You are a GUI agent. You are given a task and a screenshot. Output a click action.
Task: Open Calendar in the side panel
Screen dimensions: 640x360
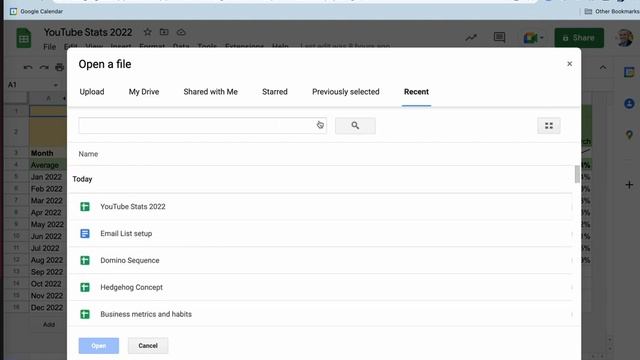pyautogui.click(x=629, y=72)
